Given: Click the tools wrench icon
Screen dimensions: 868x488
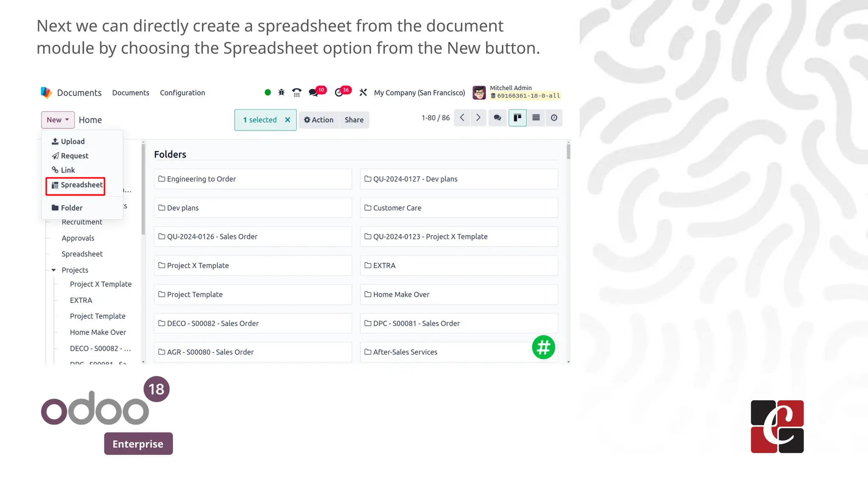Looking at the screenshot, I should (x=363, y=92).
